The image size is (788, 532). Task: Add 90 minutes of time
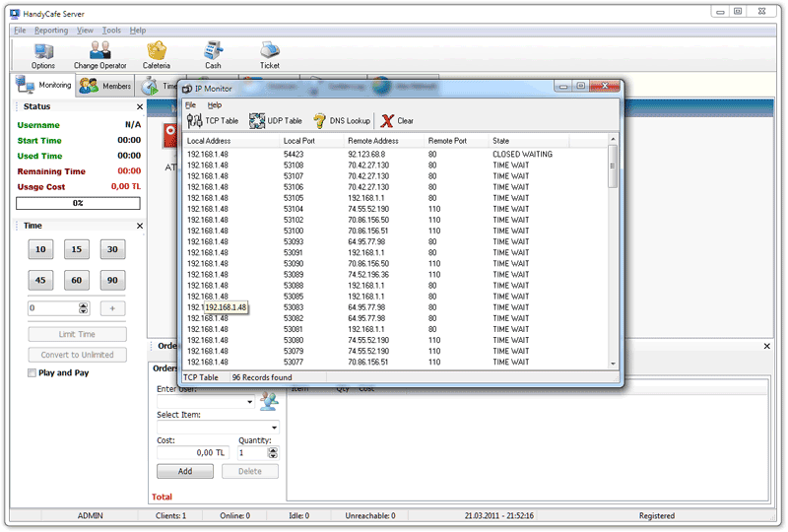click(112, 281)
